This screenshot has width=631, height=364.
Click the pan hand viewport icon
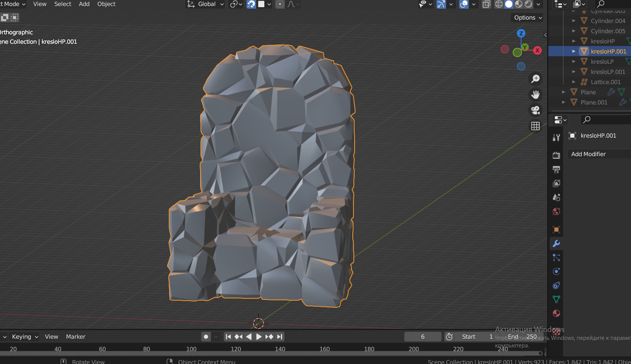[535, 94]
